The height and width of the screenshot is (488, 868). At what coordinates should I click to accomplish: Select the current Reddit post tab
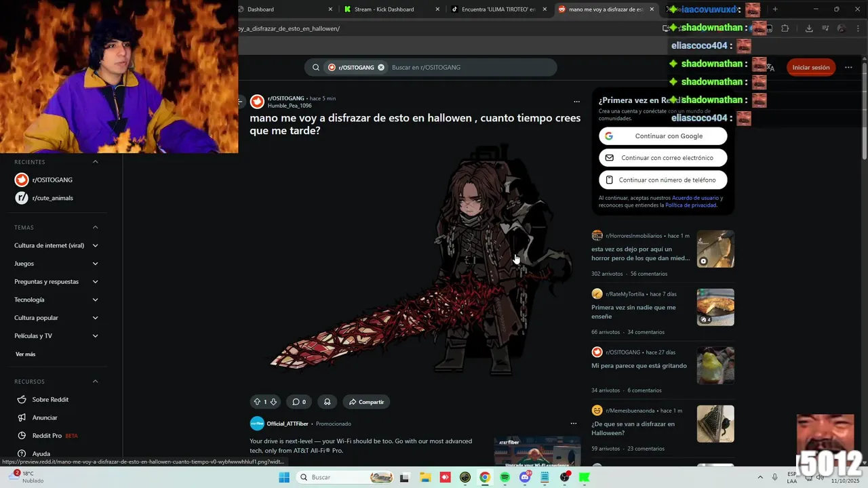tap(606, 9)
